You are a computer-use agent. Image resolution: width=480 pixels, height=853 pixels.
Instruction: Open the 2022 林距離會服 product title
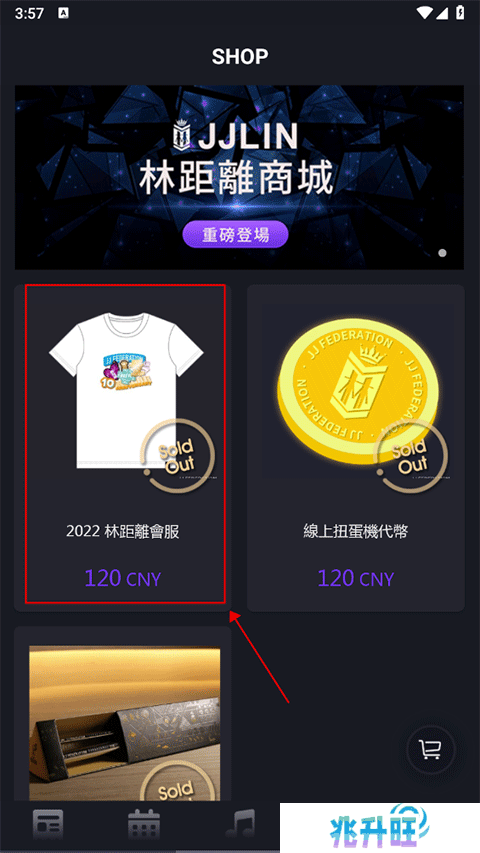[122, 531]
